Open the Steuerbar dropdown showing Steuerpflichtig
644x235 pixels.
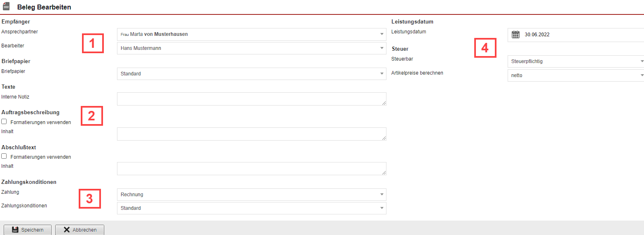pyautogui.click(x=575, y=61)
